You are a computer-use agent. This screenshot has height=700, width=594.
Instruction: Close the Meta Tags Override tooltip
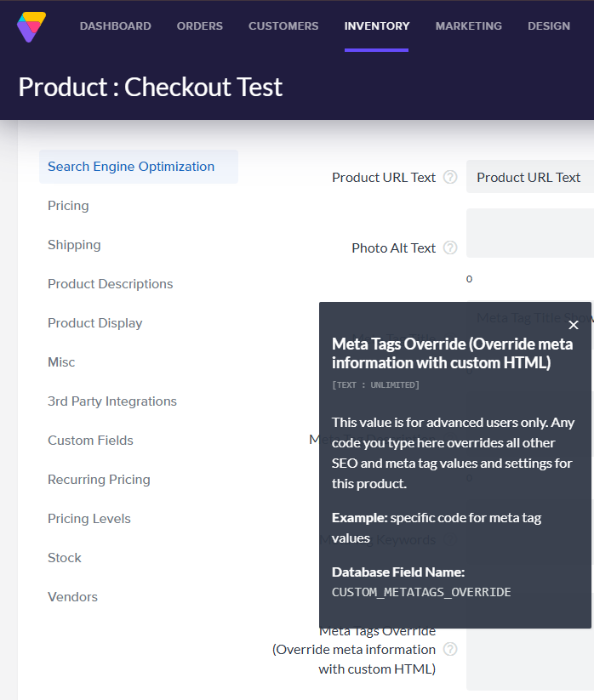coord(573,325)
